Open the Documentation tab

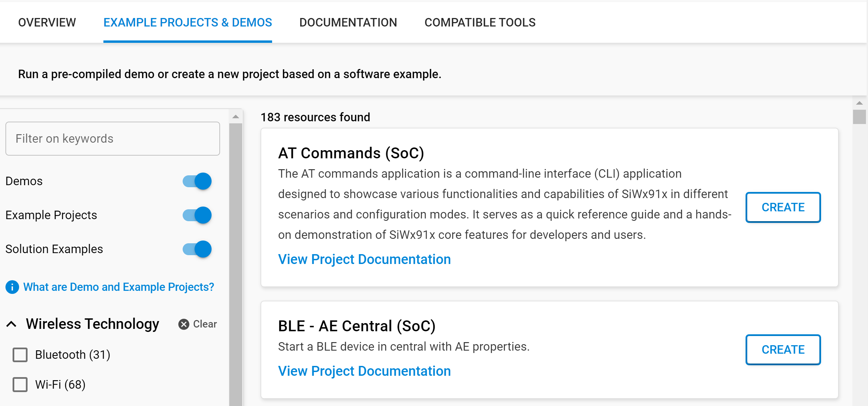click(348, 22)
